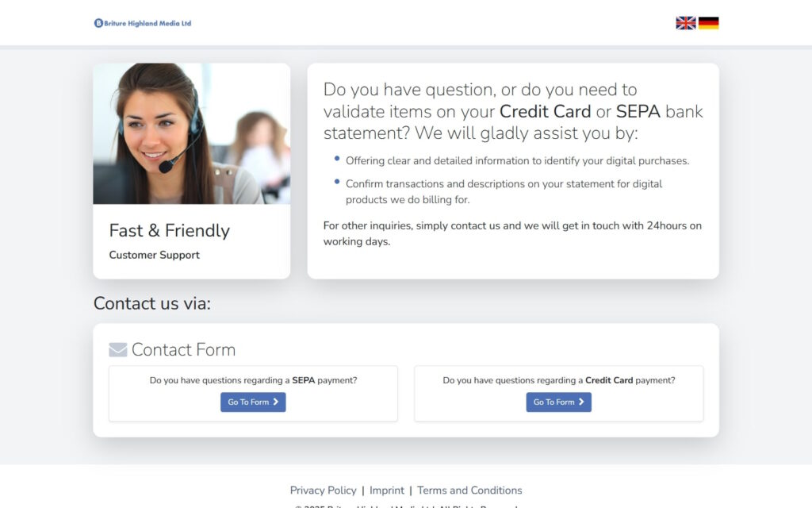Open the Credit Card payment Go To Form button
812x508 pixels.
point(558,402)
